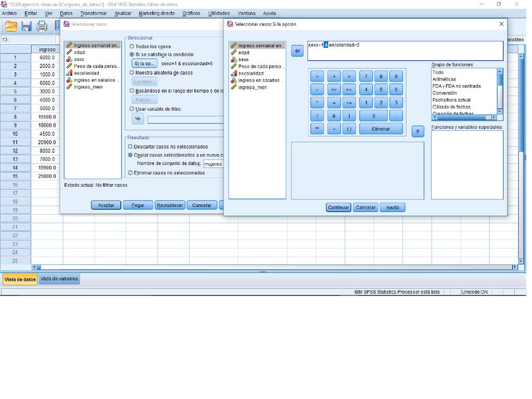Click the greater-or-equal operator key
The height and width of the screenshot is (399, 532).
pyautogui.click(x=349, y=89)
